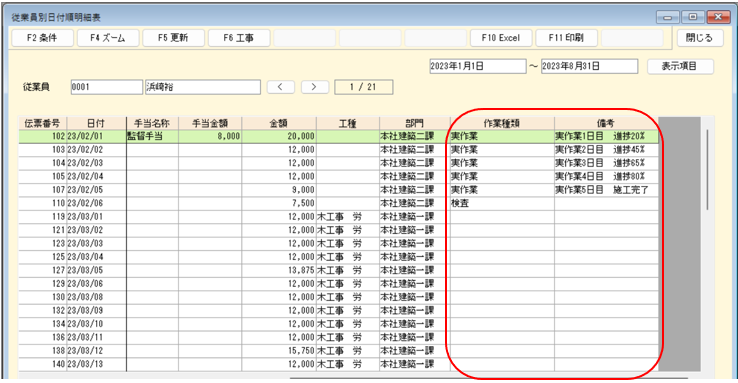This screenshot has height=383, width=738.
Task: Select row with slip number 102
Action: [338, 136]
